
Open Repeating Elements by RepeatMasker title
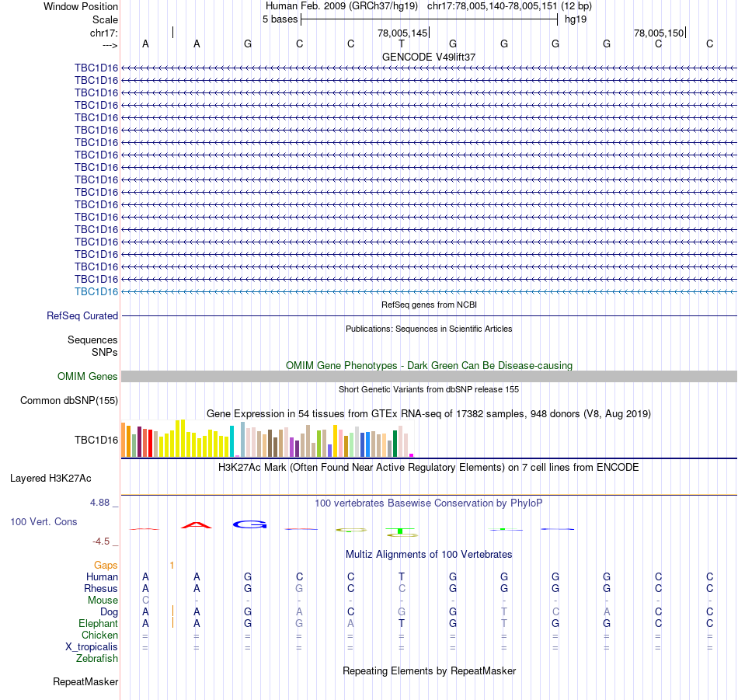[x=430, y=670]
